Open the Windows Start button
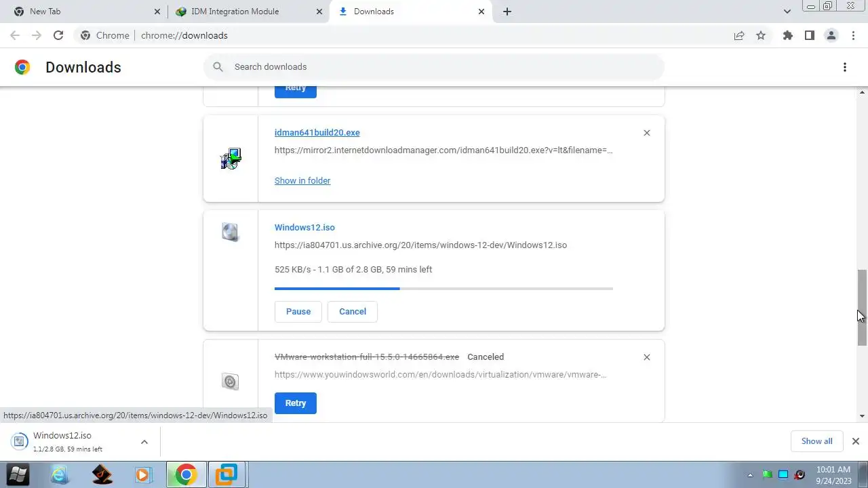Image resolution: width=868 pixels, height=488 pixels. point(18,474)
